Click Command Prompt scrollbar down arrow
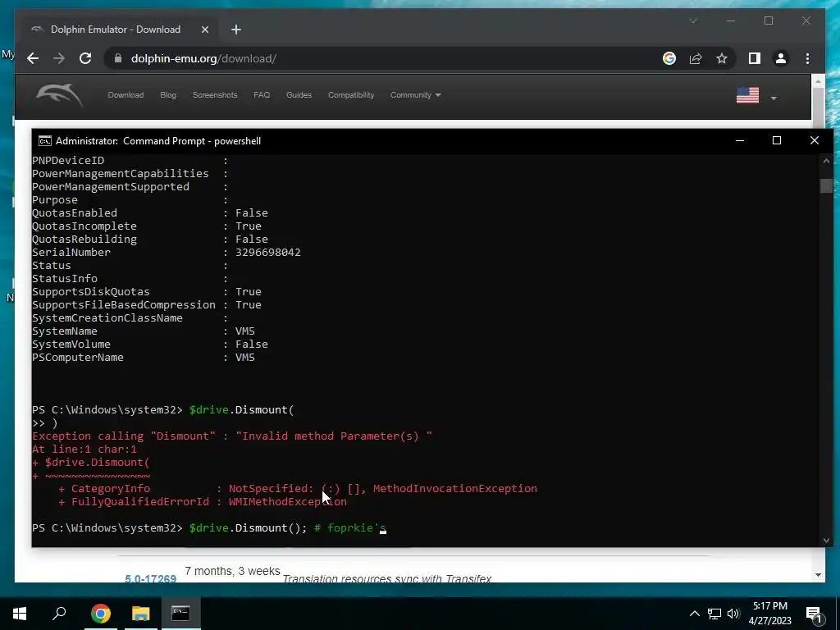The image size is (840, 630). pyautogui.click(x=826, y=541)
